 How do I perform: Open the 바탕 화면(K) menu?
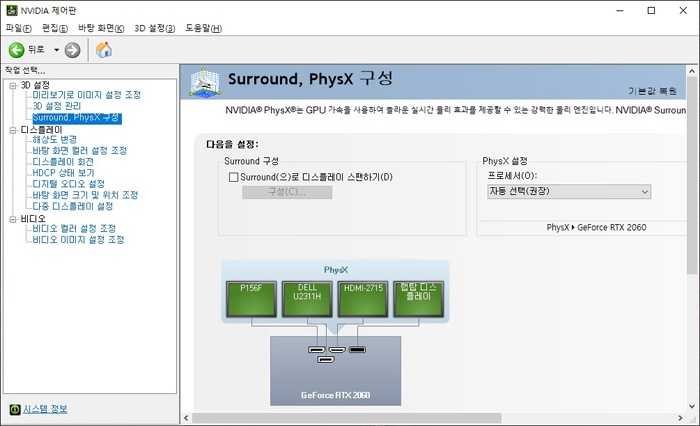[101, 28]
